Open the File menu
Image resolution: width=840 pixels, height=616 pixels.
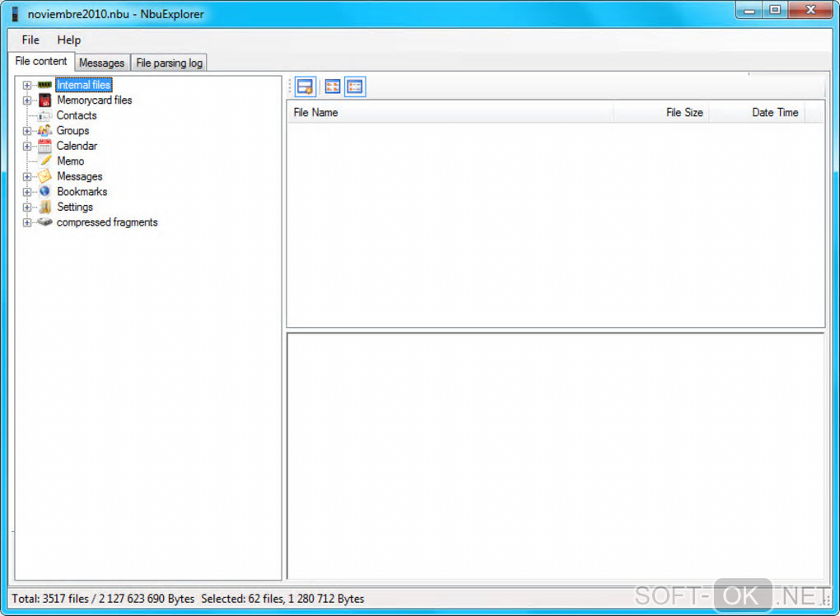click(x=30, y=40)
